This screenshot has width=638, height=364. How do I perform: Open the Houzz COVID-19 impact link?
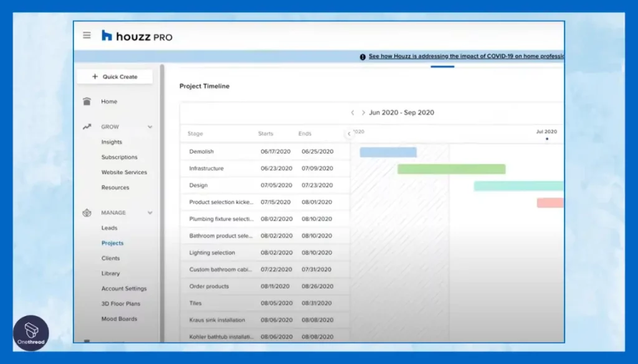466,57
